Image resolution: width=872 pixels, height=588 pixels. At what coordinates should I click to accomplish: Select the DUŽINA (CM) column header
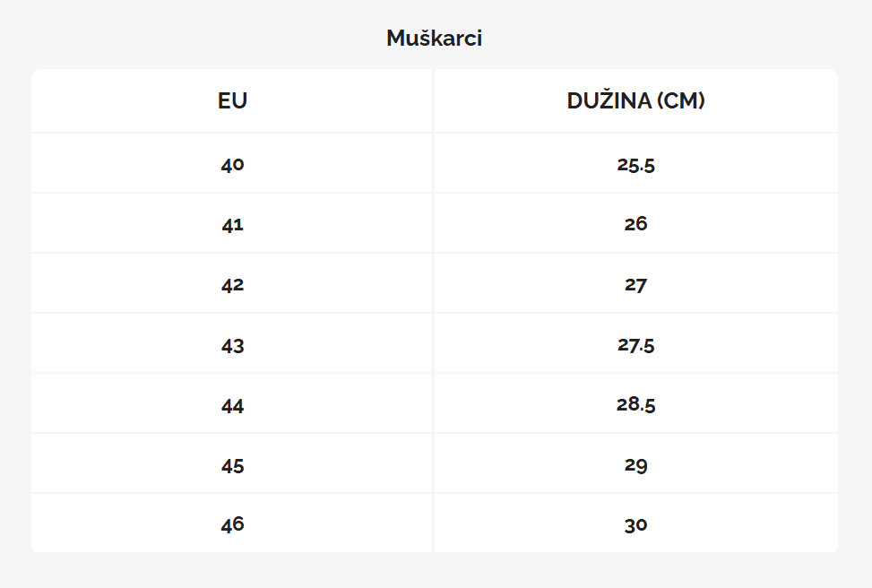pos(635,101)
